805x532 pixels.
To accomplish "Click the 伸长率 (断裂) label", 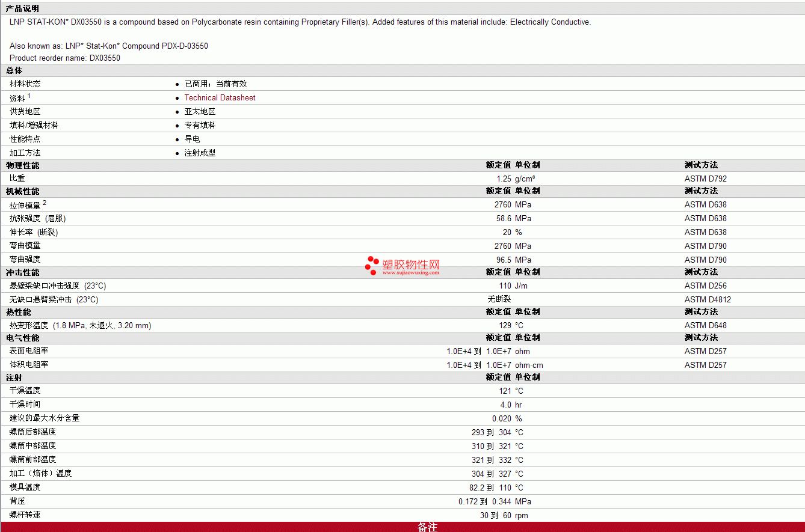I will [x=34, y=232].
